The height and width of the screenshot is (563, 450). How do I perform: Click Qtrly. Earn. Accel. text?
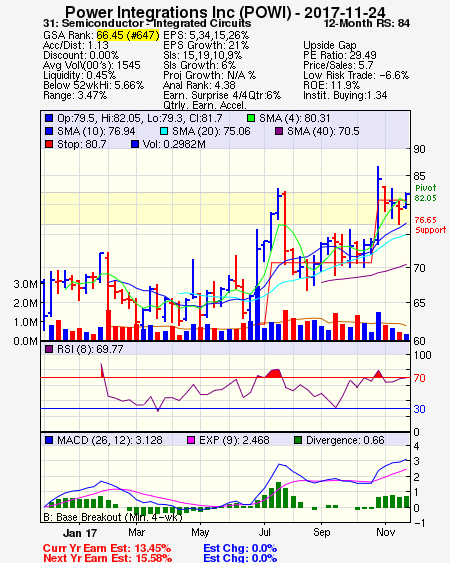click(205, 105)
